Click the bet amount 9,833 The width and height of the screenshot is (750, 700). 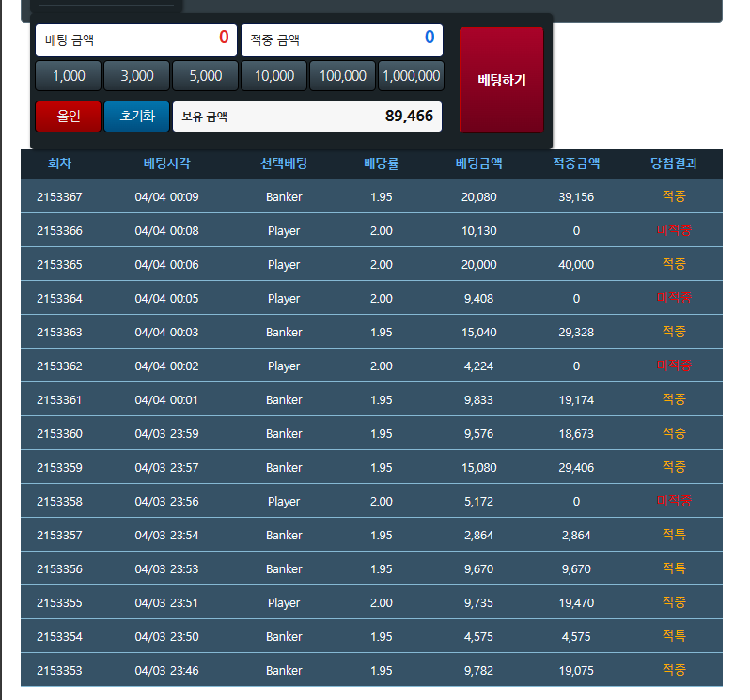(478, 400)
